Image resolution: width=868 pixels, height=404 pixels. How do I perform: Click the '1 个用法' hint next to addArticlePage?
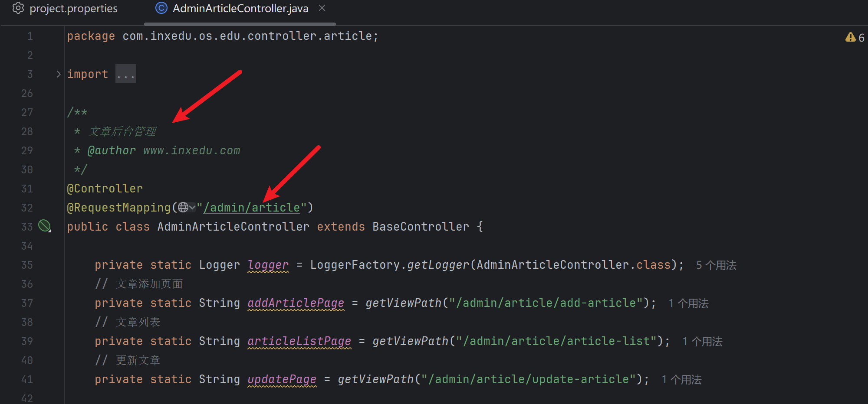688,303
